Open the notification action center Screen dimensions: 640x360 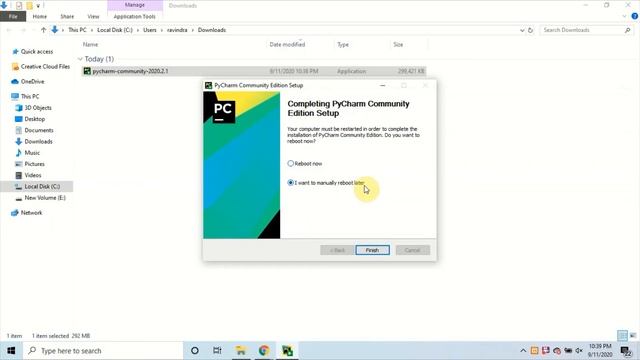[626, 351]
